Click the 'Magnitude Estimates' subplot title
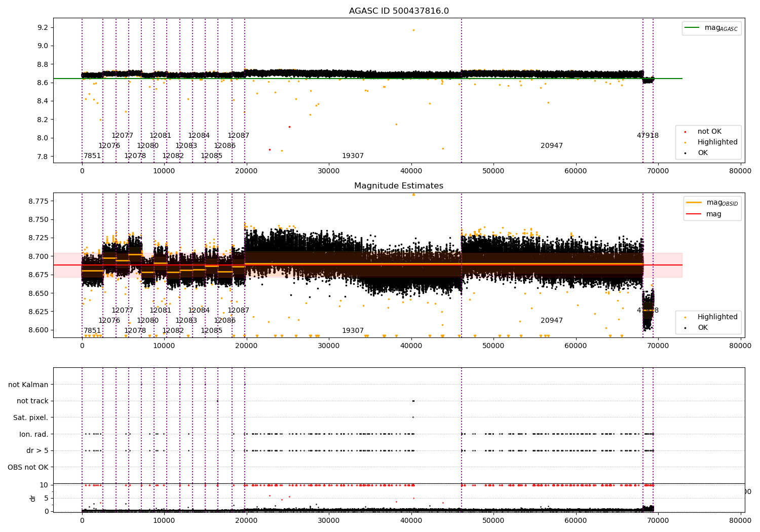Image resolution: width=760 pixels, height=532 pixels. click(x=399, y=186)
